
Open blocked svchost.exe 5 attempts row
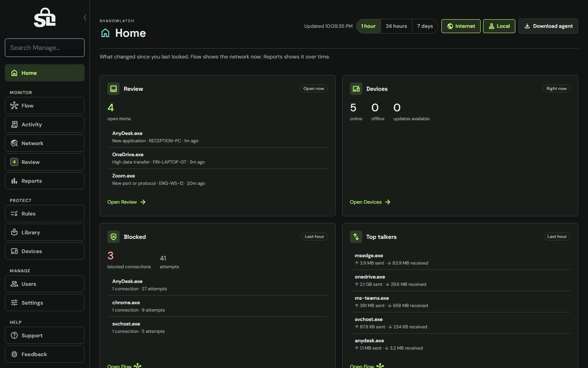point(218,328)
